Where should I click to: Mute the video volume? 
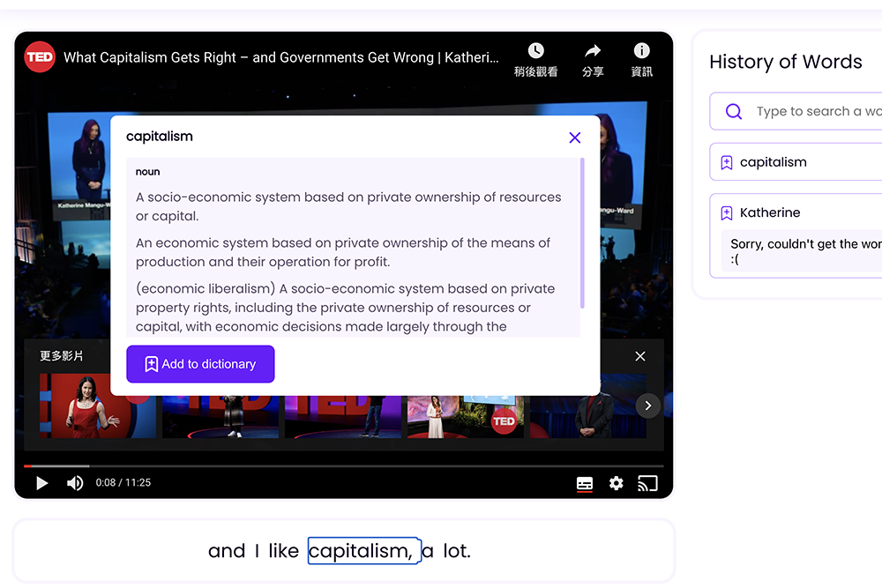click(x=75, y=483)
